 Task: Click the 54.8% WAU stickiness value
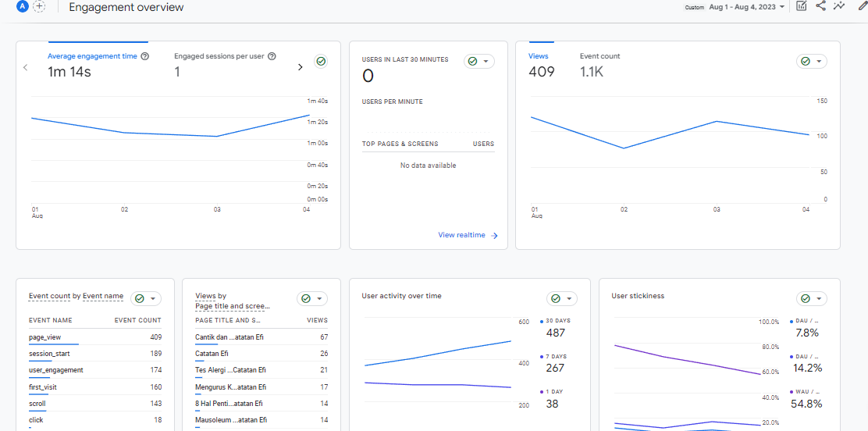pos(808,404)
